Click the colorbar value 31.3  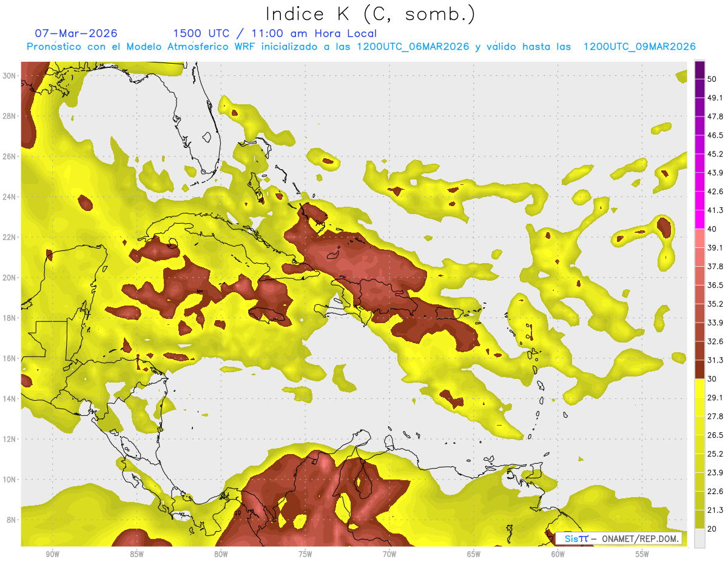click(715, 360)
